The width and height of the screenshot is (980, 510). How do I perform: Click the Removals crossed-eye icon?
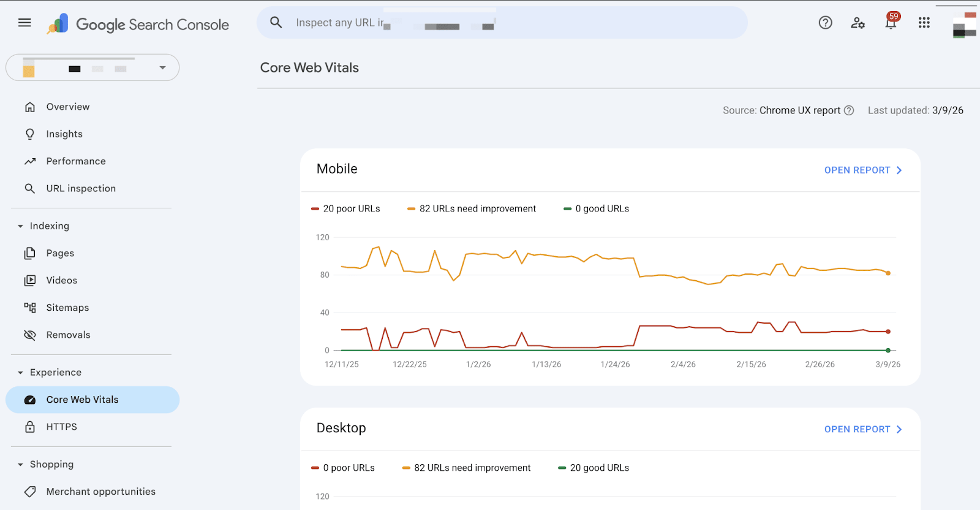[x=30, y=335]
